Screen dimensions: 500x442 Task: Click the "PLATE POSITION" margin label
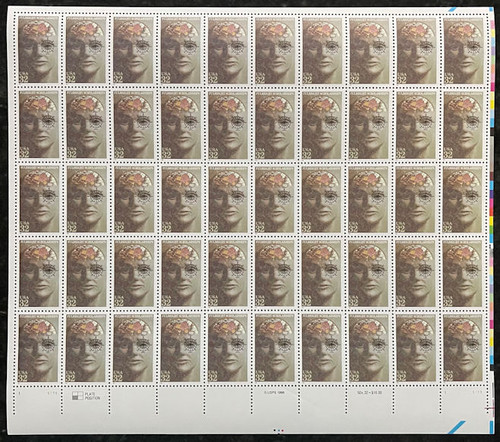coord(92,396)
